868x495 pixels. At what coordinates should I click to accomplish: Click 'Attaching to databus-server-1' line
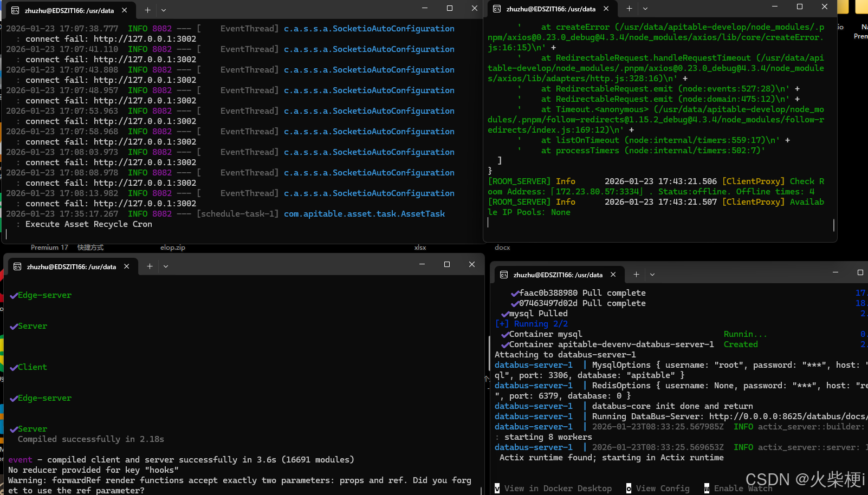point(565,355)
